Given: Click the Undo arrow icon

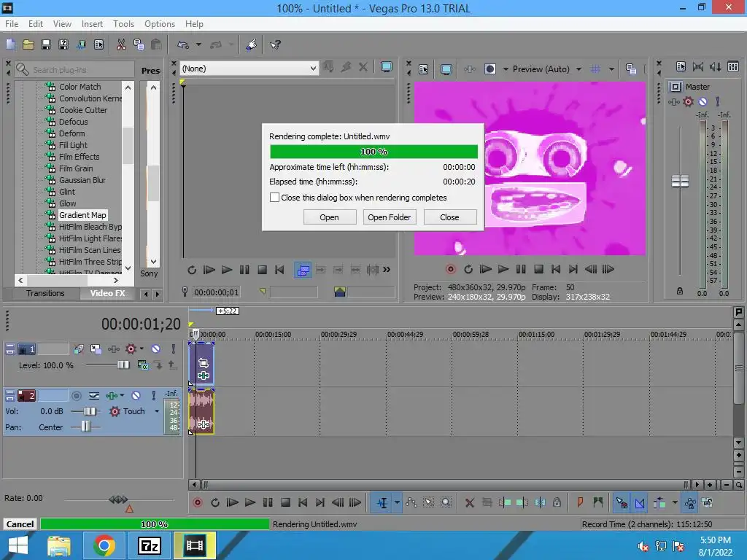Looking at the screenshot, I should click(183, 44).
